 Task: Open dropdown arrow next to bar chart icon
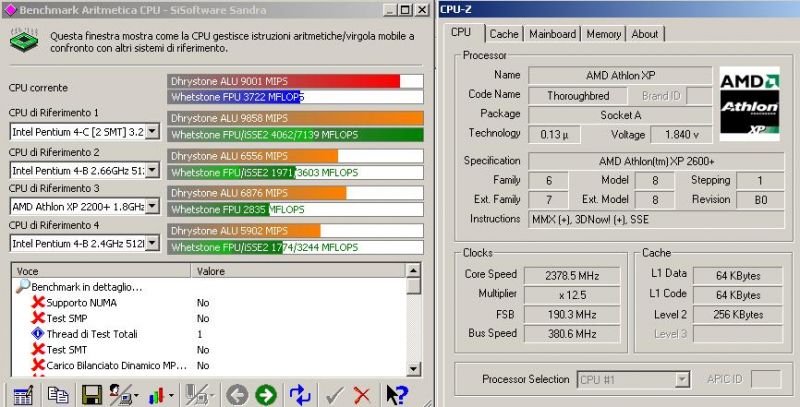tap(171, 395)
